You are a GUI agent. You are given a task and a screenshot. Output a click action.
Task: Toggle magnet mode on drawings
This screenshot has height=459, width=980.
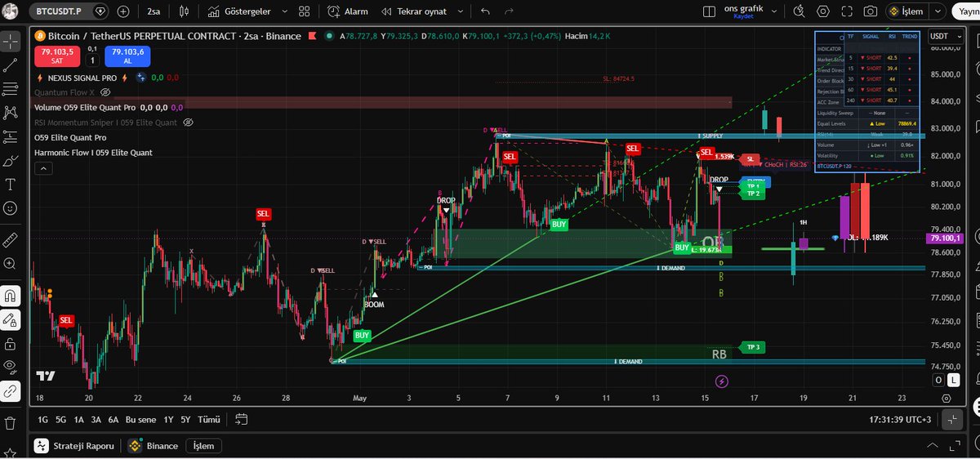[x=11, y=296]
